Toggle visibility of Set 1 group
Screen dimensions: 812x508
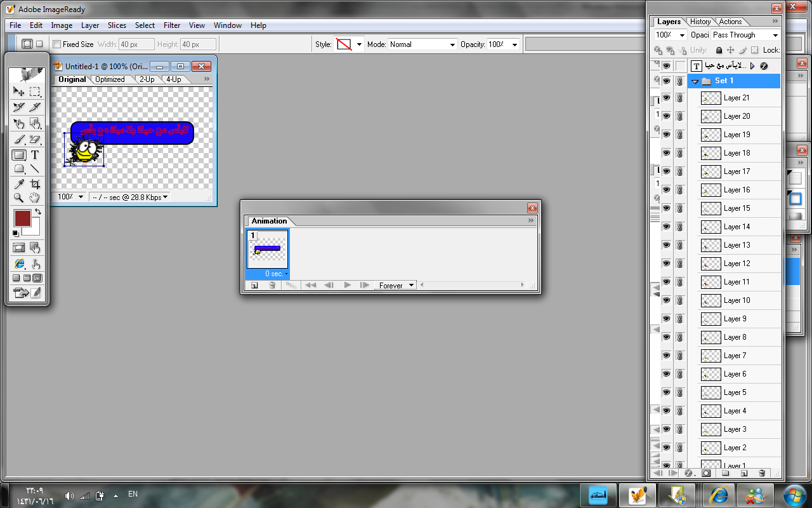coord(667,81)
